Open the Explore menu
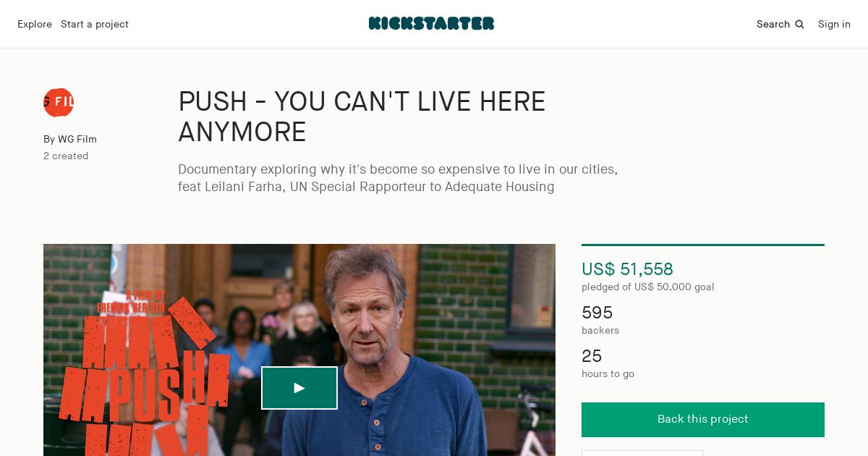The image size is (868, 456). point(35,25)
